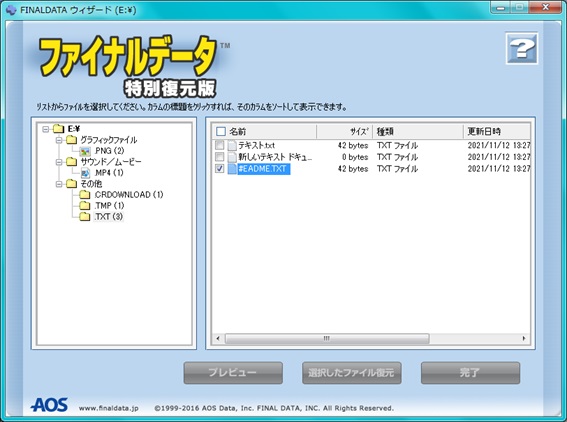Click the TMP folder icon

click(x=85, y=205)
